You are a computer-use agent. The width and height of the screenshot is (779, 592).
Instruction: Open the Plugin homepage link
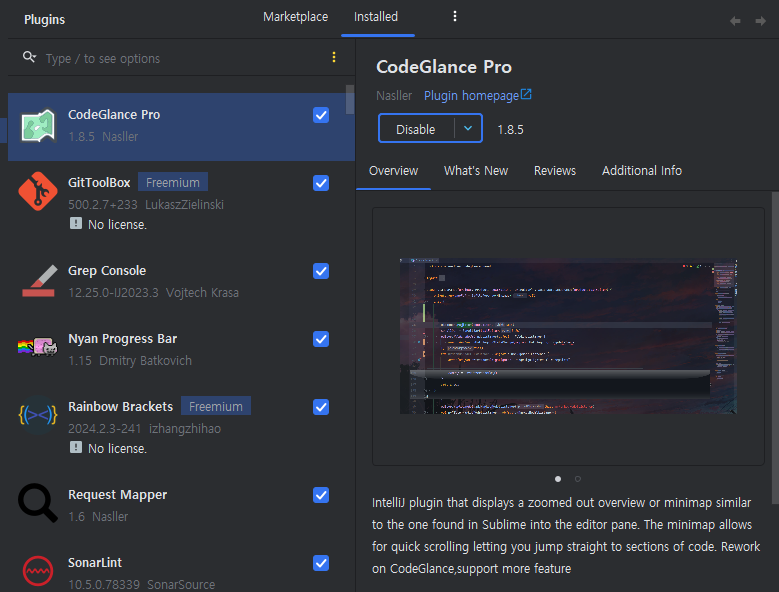[x=471, y=95]
